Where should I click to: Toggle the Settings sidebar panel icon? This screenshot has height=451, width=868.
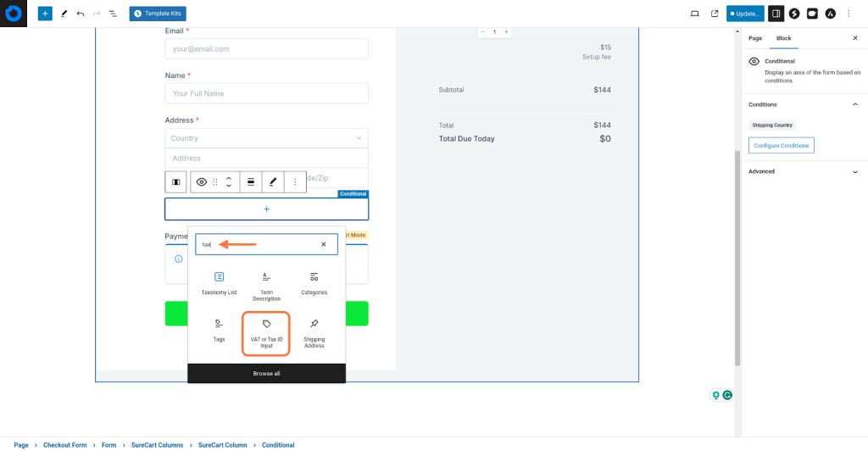(776, 14)
